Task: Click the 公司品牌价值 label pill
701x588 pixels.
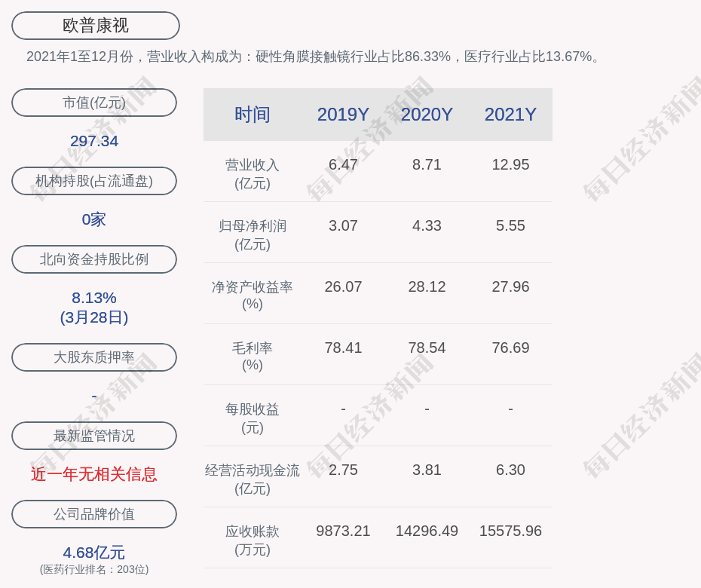Action: (94, 514)
